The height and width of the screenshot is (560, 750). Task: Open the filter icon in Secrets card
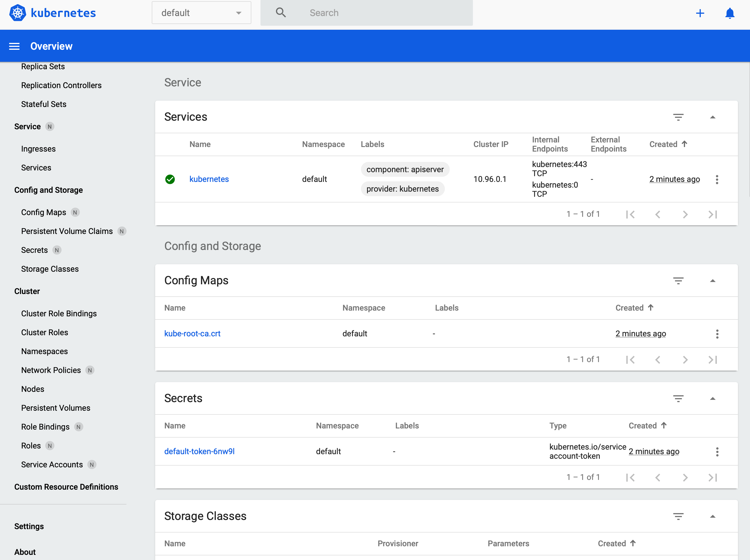(678, 399)
